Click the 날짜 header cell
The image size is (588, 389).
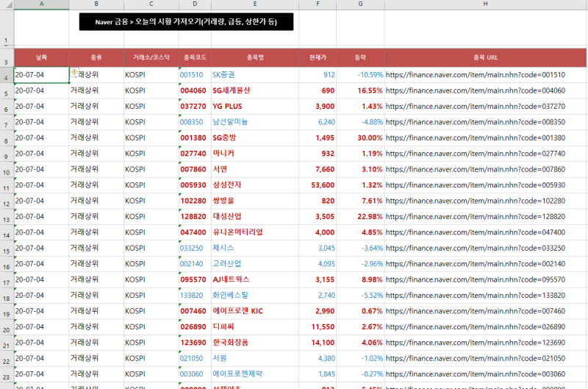[x=41, y=57]
